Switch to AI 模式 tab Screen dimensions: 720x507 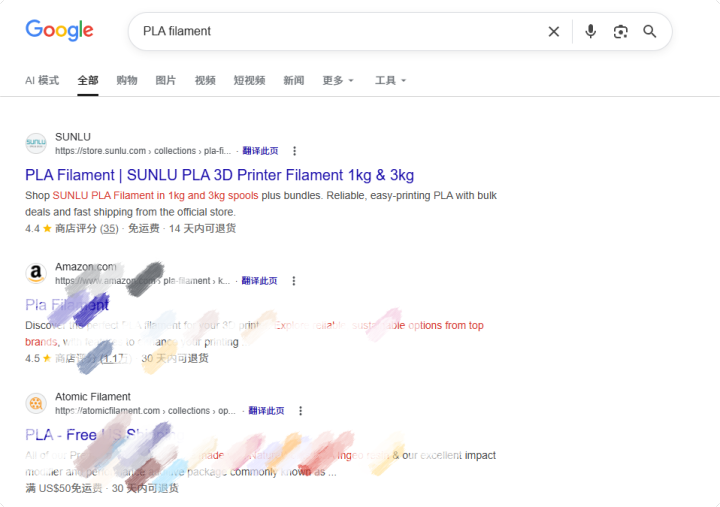point(42,81)
